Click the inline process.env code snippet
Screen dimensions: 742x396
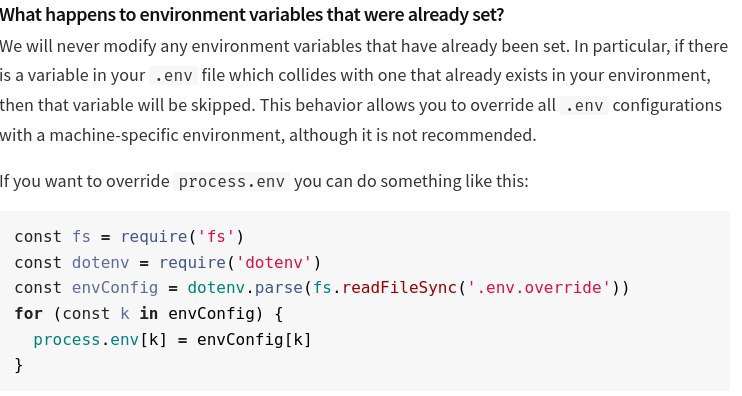click(x=231, y=182)
